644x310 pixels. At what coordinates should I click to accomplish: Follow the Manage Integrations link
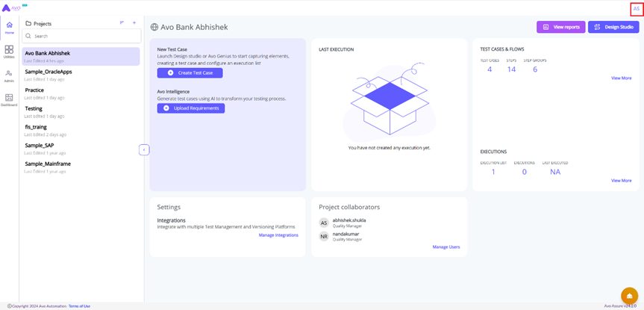tap(278, 235)
